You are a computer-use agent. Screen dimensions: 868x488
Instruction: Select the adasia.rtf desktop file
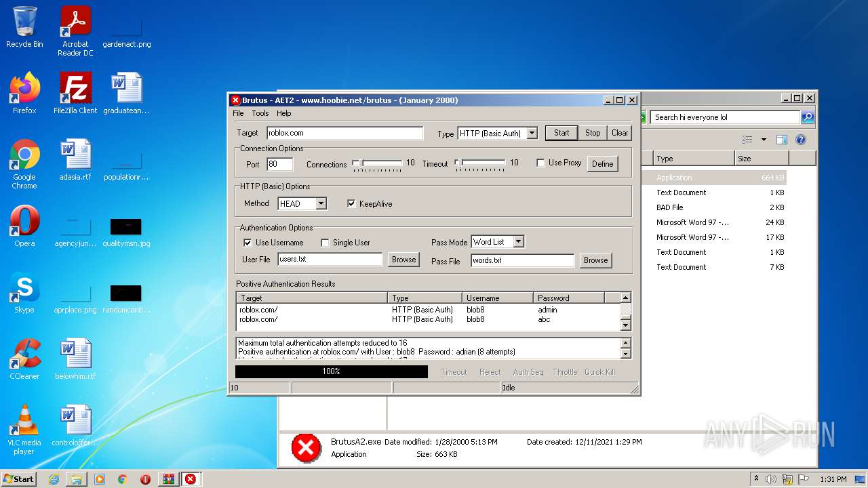coord(75,160)
